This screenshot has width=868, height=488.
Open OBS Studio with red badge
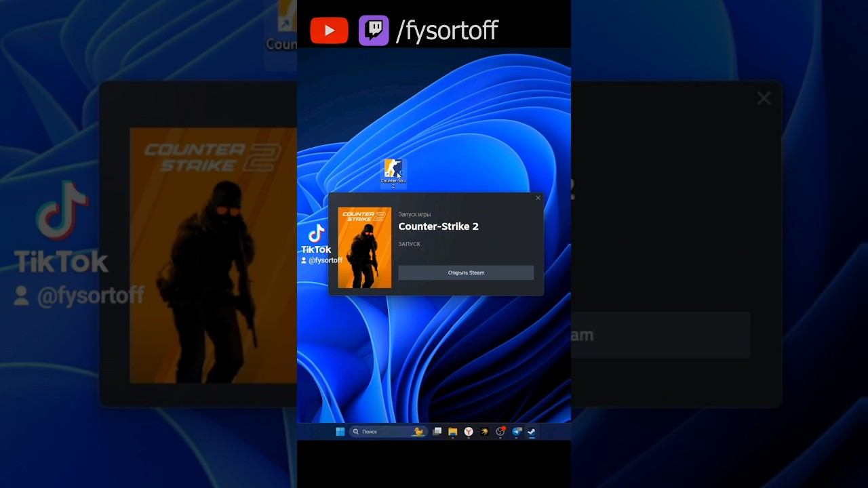(x=500, y=432)
